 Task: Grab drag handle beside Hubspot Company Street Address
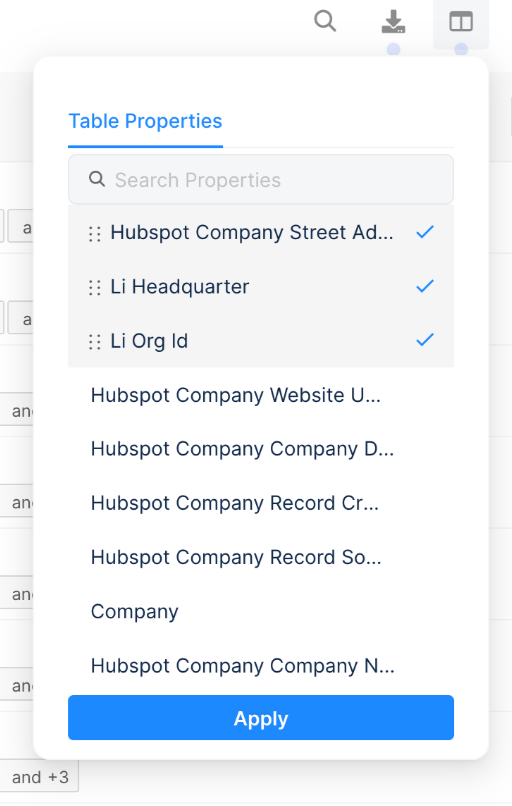click(x=95, y=234)
